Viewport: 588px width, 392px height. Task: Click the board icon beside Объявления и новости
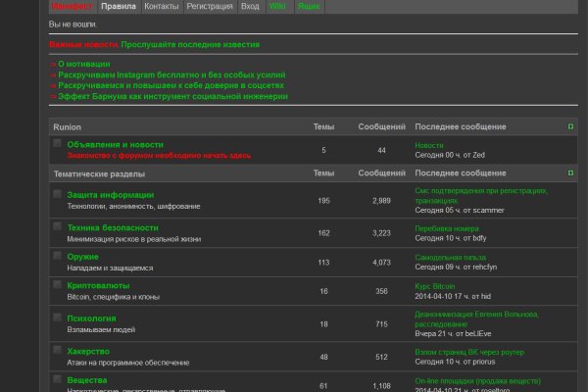pos(57,144)
